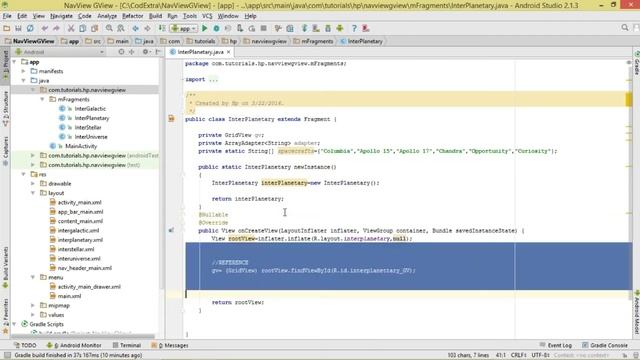Click the Cut scissors icon
The image size is (640, 360).
click(x=71, y=28)
